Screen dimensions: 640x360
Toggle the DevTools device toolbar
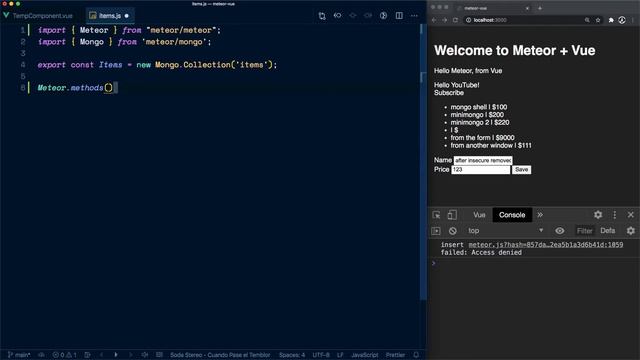(452, 215)
